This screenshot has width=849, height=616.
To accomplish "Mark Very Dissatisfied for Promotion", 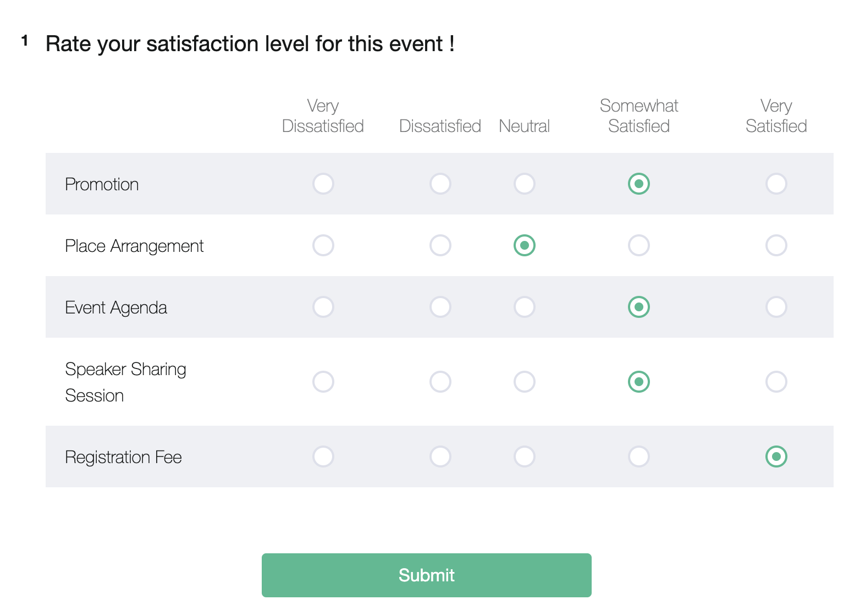I will point(323,184).
